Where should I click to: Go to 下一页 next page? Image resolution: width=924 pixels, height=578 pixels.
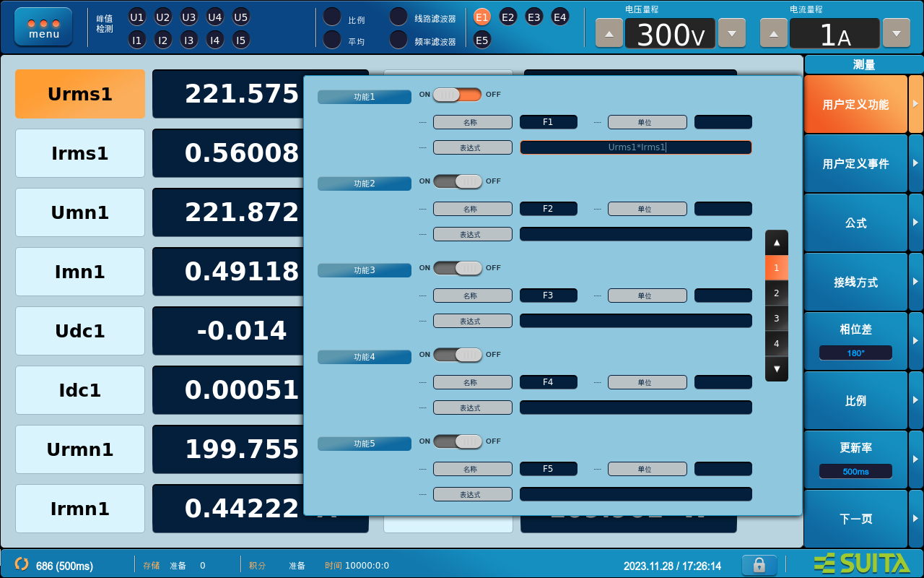(855, 519)
